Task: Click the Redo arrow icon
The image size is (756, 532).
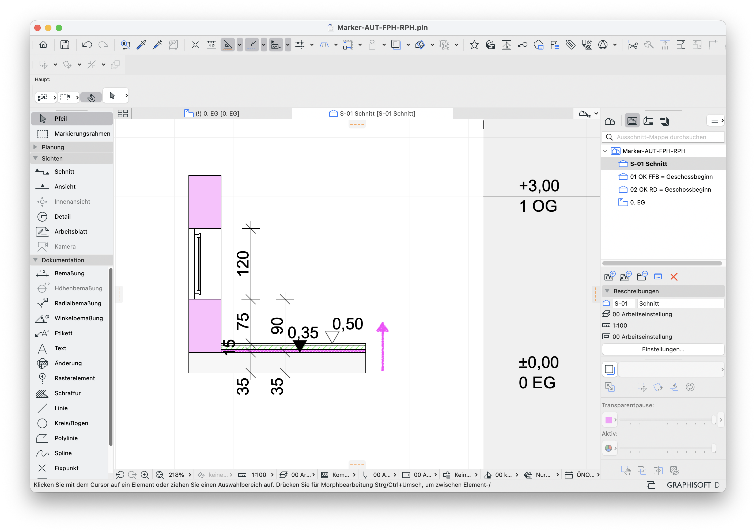Action: click(x=103, y=44)
